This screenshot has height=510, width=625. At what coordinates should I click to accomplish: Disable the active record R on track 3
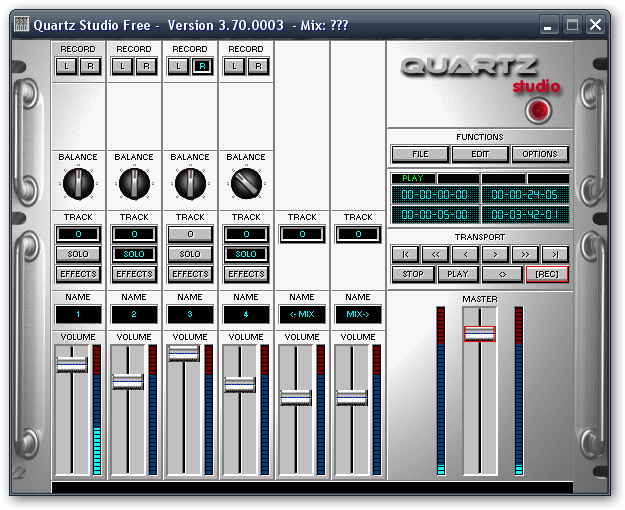point(202,66)
